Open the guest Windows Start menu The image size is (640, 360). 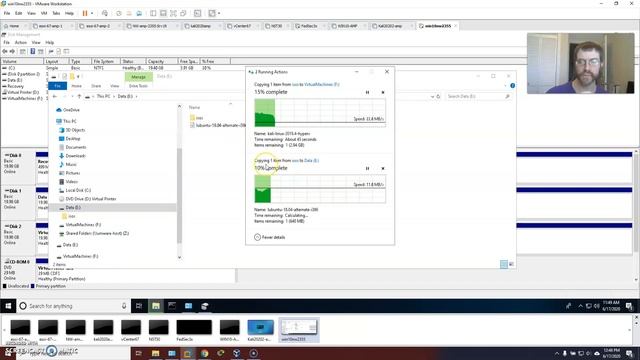click(8, 306)
